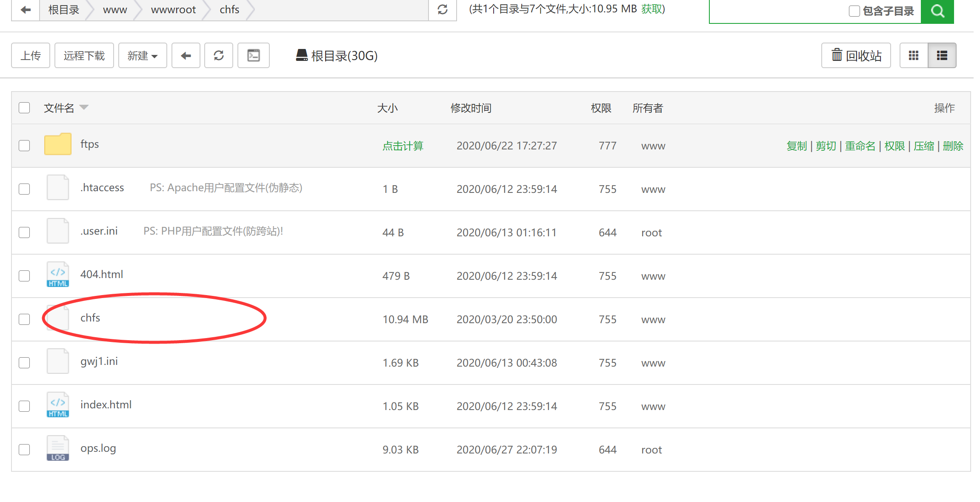Click 权限 action for the ftps folder
Screen dimensions: 980x502
pos(894,146)
